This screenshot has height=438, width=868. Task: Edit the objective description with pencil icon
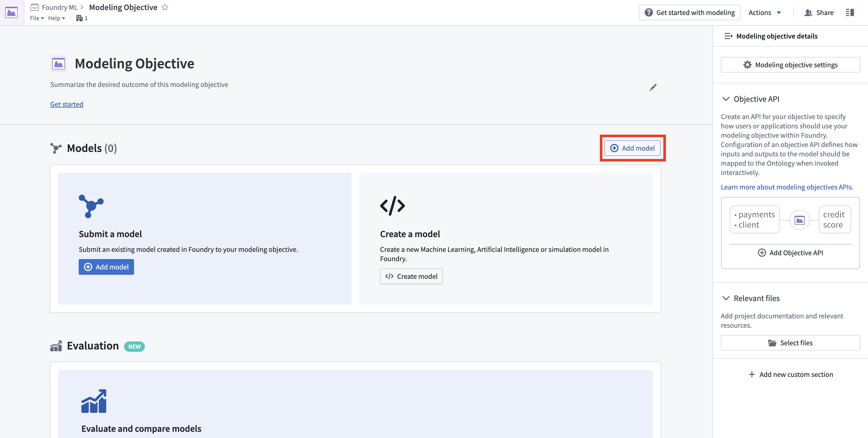point(653,87)
